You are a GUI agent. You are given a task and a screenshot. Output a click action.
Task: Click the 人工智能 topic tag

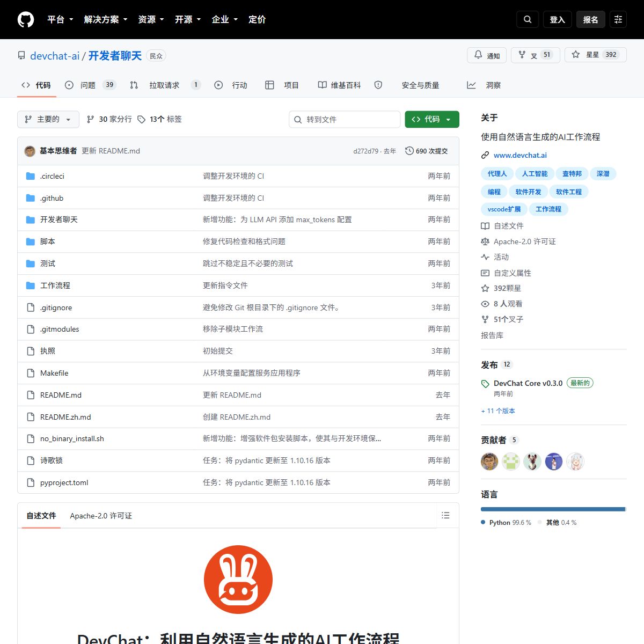tap(535, 174)
